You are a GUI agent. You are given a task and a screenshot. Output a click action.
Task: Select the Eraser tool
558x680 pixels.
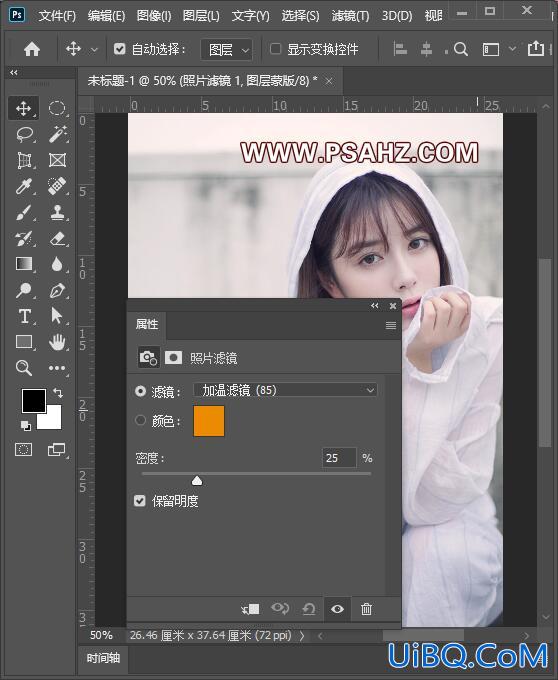[57, 239]
